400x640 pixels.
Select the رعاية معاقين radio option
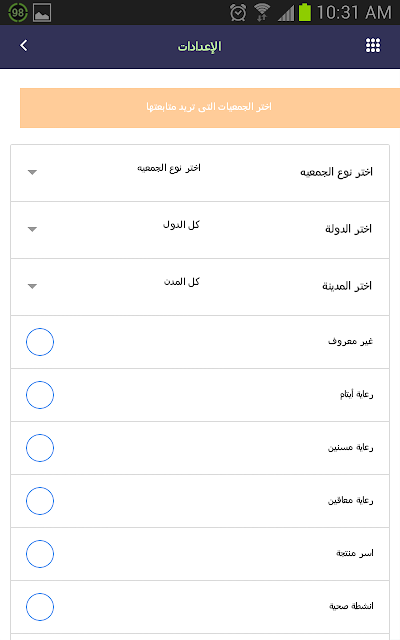point(40,501)
